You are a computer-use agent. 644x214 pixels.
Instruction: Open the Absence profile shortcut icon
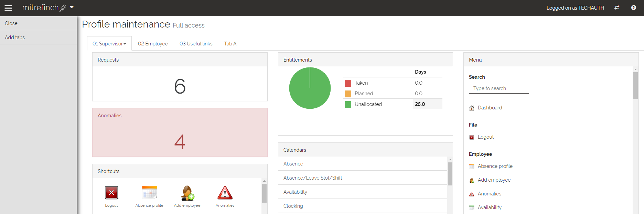click(x=149, y=193)
